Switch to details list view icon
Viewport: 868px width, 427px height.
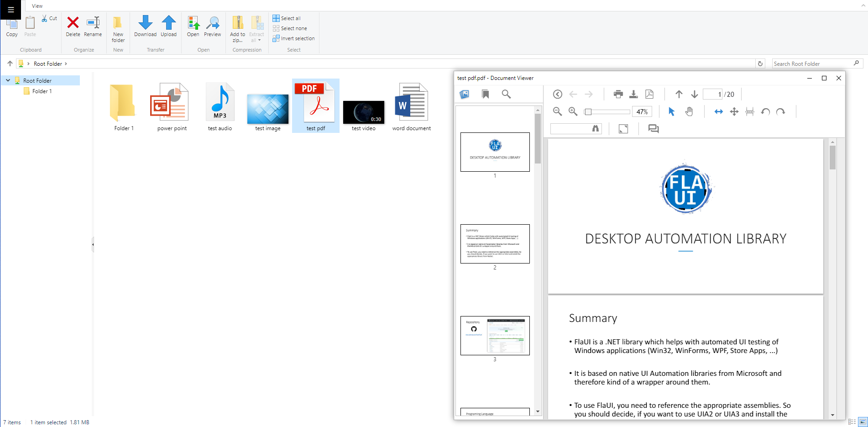click(852, 422)
